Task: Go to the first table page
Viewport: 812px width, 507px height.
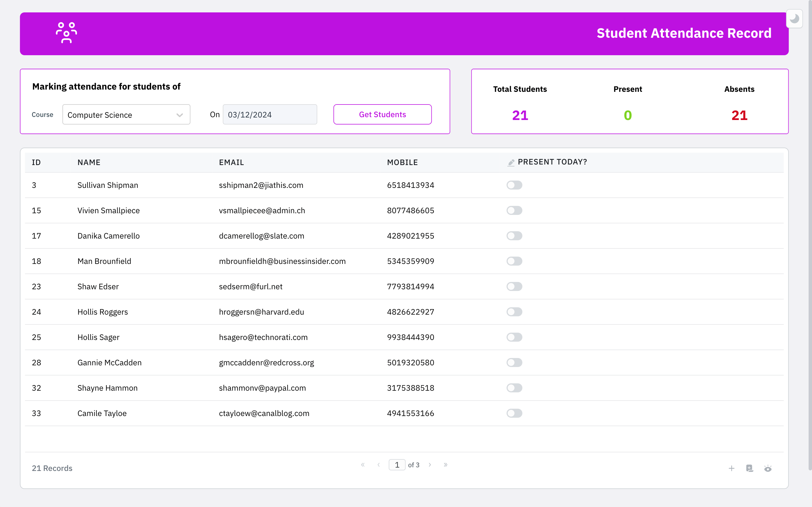Action: click(363, 465)
